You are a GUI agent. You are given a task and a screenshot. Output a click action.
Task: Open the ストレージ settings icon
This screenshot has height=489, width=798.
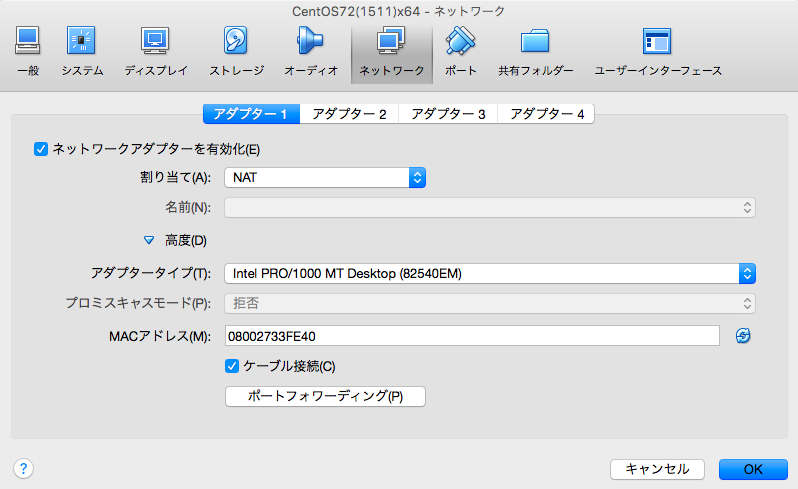coord(237,52)
